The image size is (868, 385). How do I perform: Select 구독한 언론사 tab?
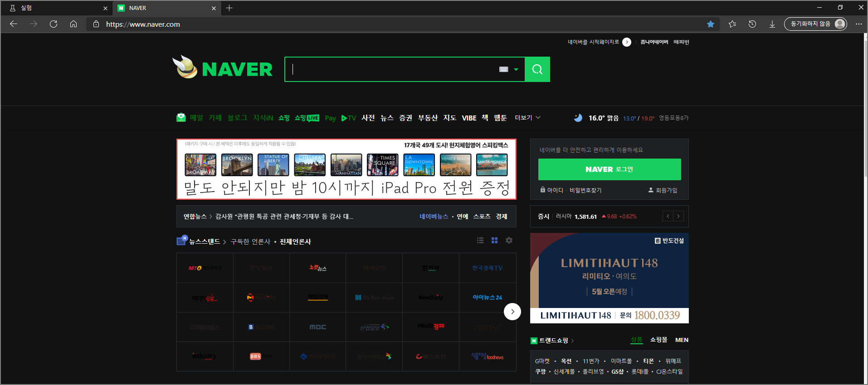coord(250,241)
